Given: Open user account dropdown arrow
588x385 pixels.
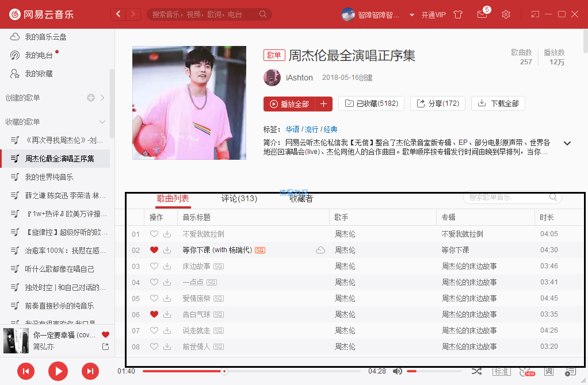Looking at the screenshot, I should [x=412, y=15].
